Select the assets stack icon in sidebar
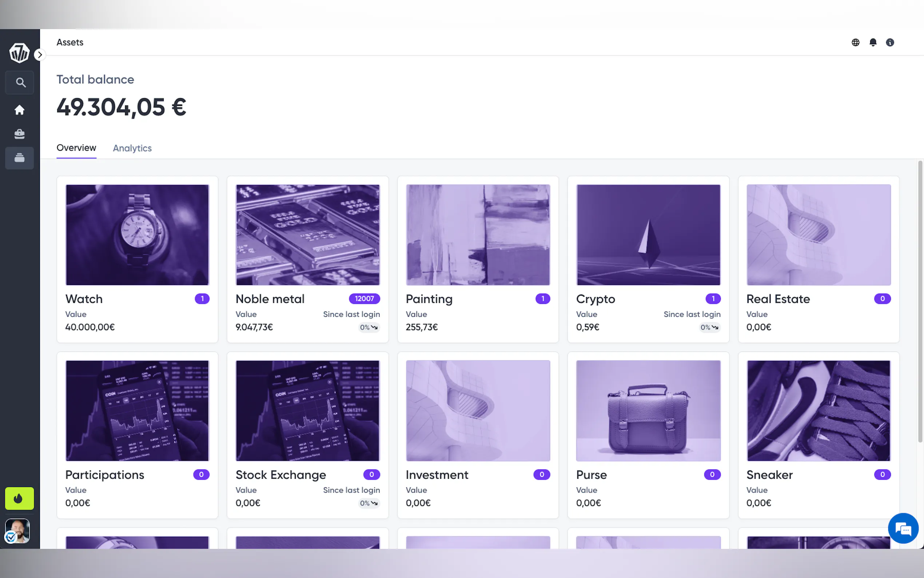The image size is (924, 578). 20,158
